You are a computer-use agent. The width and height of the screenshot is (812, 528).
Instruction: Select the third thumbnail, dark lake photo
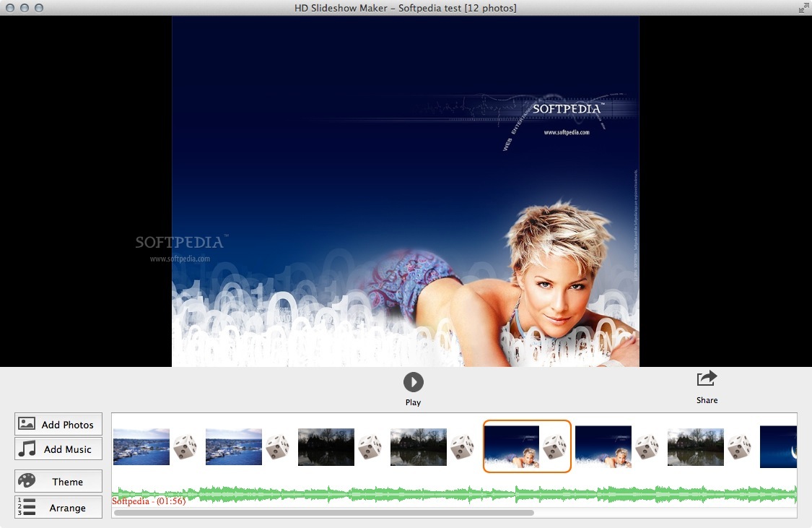click(326, 446)
